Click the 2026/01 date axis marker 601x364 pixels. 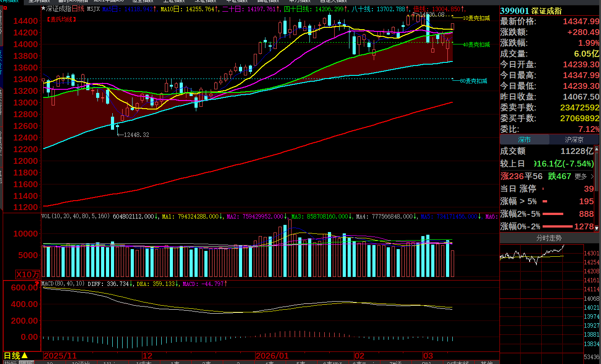271,355
